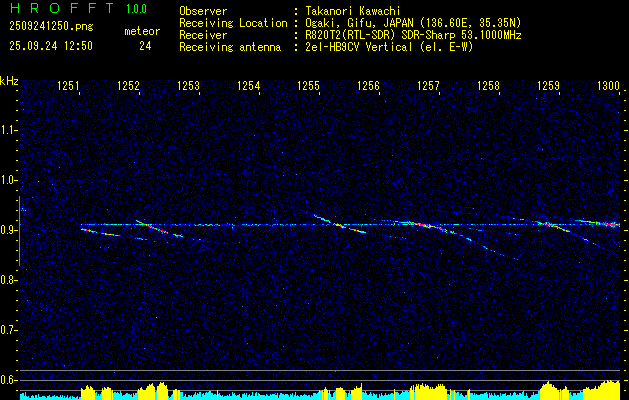The image size is (629, 400).
Task: Click the 0.6 frequency axis label
Action: 9,380
